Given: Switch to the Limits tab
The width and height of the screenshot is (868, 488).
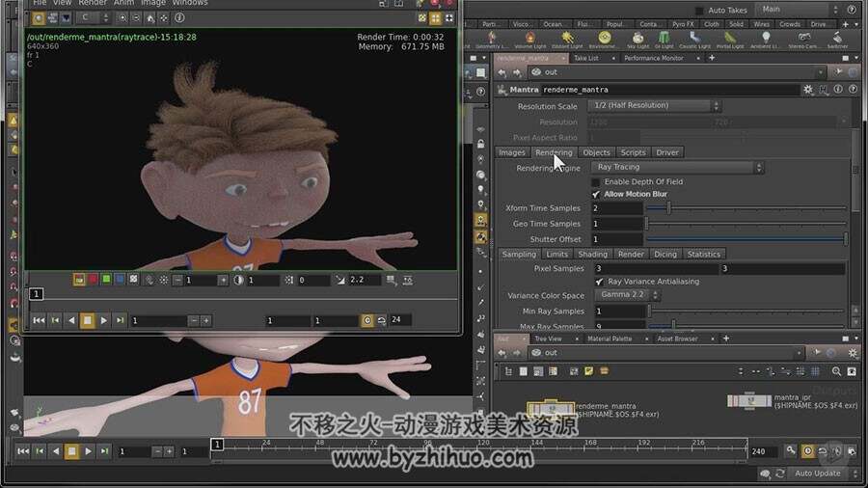Looking at the screenshot, I should [x=556, y=254].
